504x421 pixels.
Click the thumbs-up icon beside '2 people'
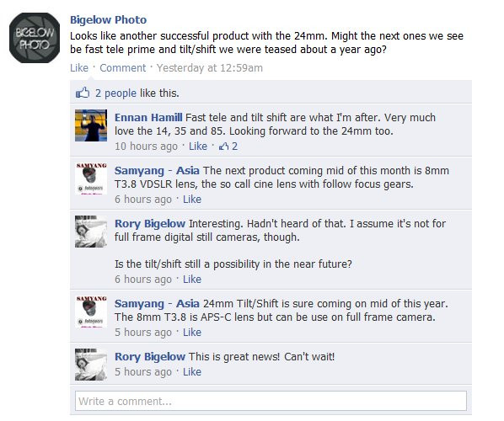point(83,93)
